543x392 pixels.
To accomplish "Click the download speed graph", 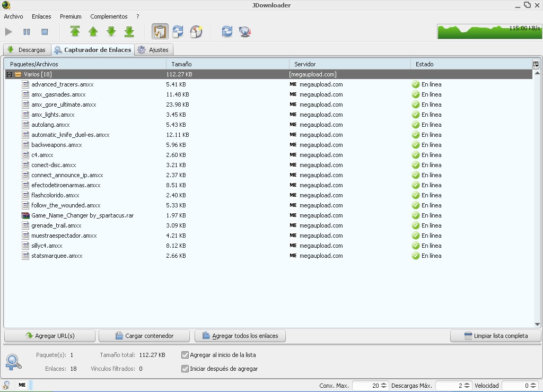I will click(x=489, y=31).
